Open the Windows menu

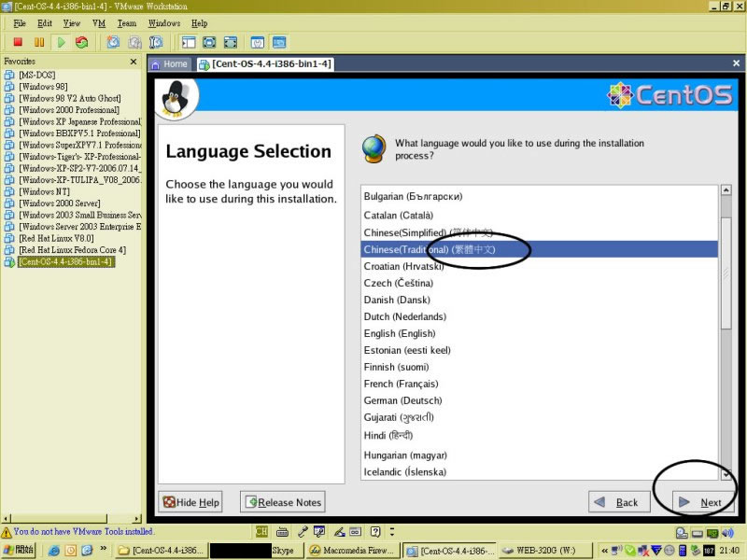(164, 23)
